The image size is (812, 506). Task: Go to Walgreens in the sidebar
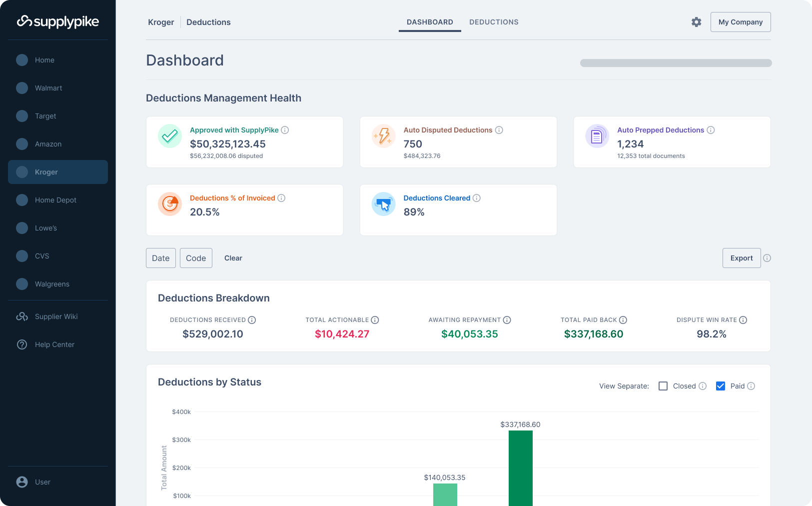[58, 284]
